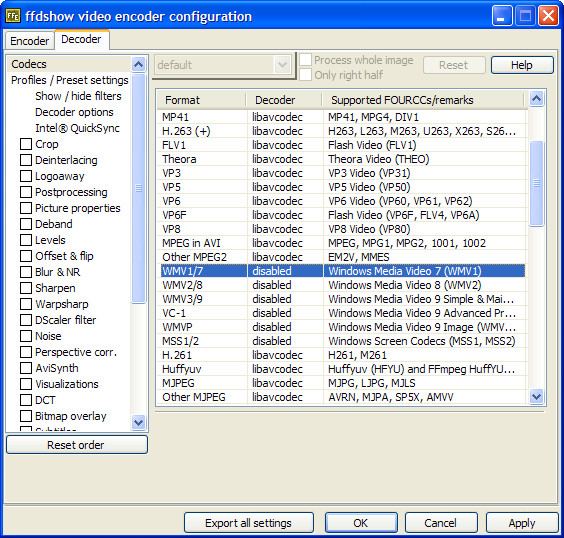
Task: Toggle the Postprocessing checkbox
Action: 26,192
